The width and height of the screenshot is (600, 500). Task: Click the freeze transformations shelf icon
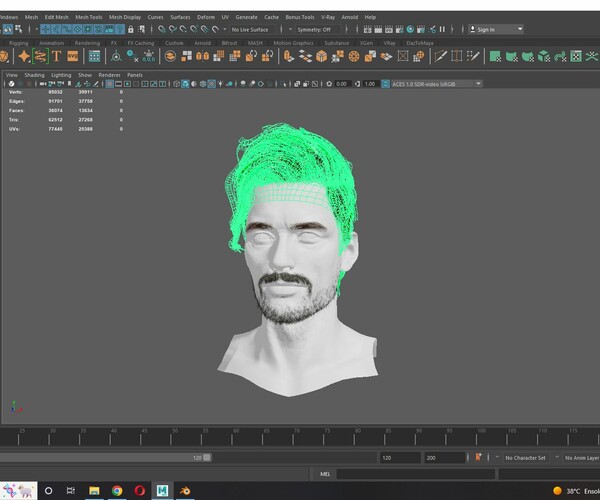(x=148, y=56)
